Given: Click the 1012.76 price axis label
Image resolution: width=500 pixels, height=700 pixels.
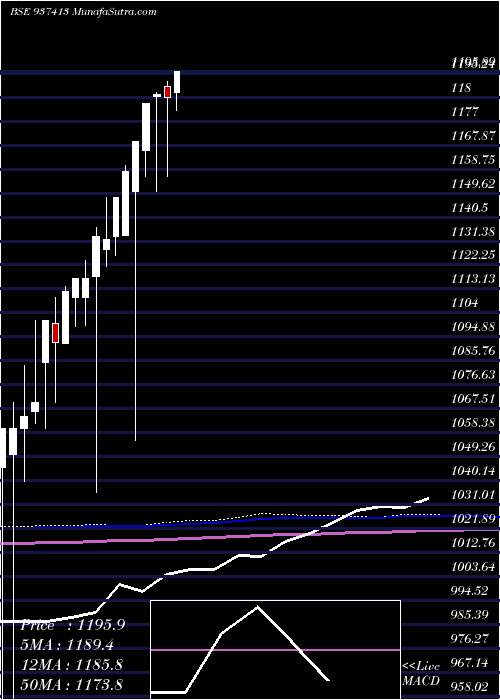Looking at the screenshot, I should tap(473, 543).
